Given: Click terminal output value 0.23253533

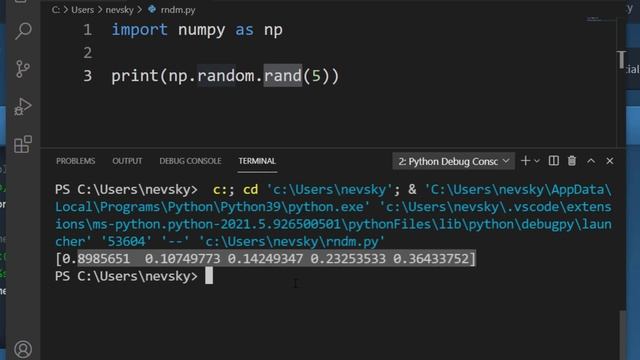Looking at the screenshot, I should (348, 259).
